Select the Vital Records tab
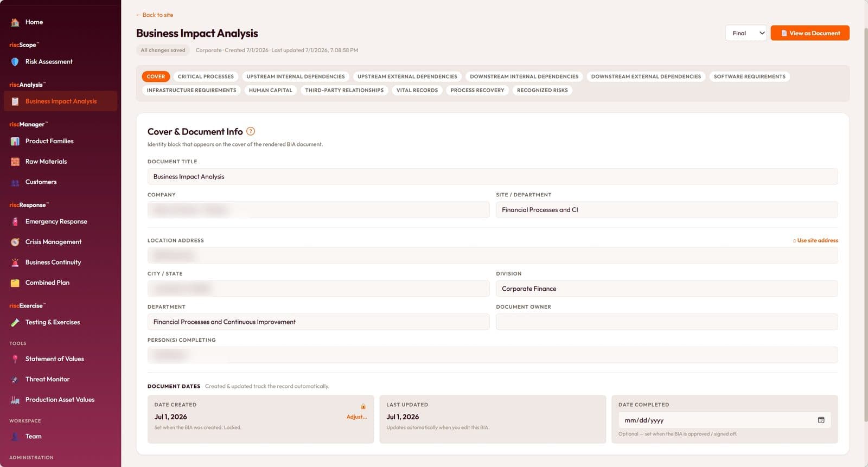Screen dimensions: 868x467 (x=417, y=90)
